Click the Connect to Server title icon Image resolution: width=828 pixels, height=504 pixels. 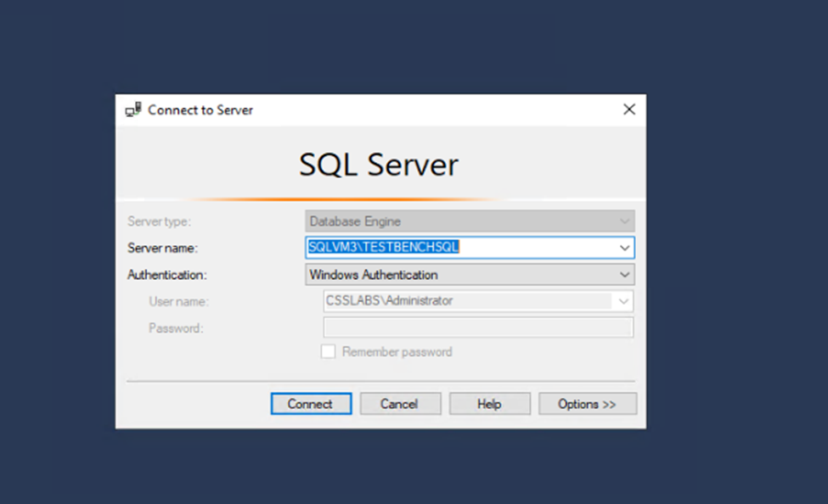[x=133, y=109]
